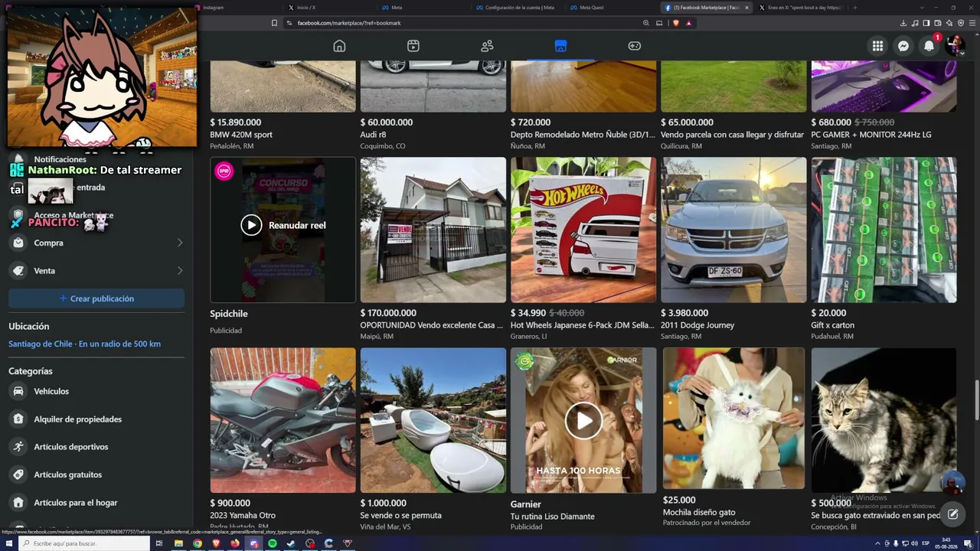Open browser hamburger main menu
Screen dimensions: 980x551
coord(972,23)
